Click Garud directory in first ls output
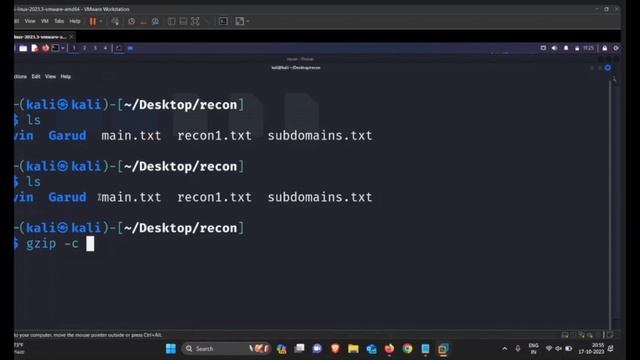The height and width of the screenshot is (360, 640). pos(67,136)
